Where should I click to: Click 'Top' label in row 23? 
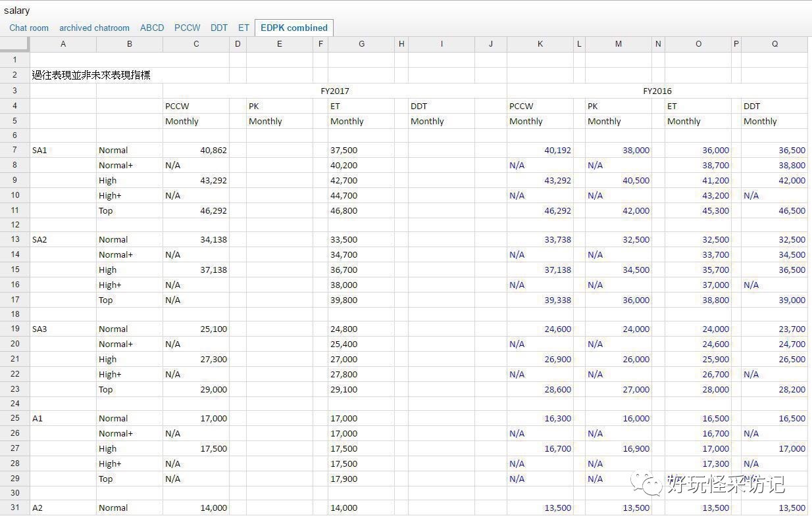(x=130, y=389)
